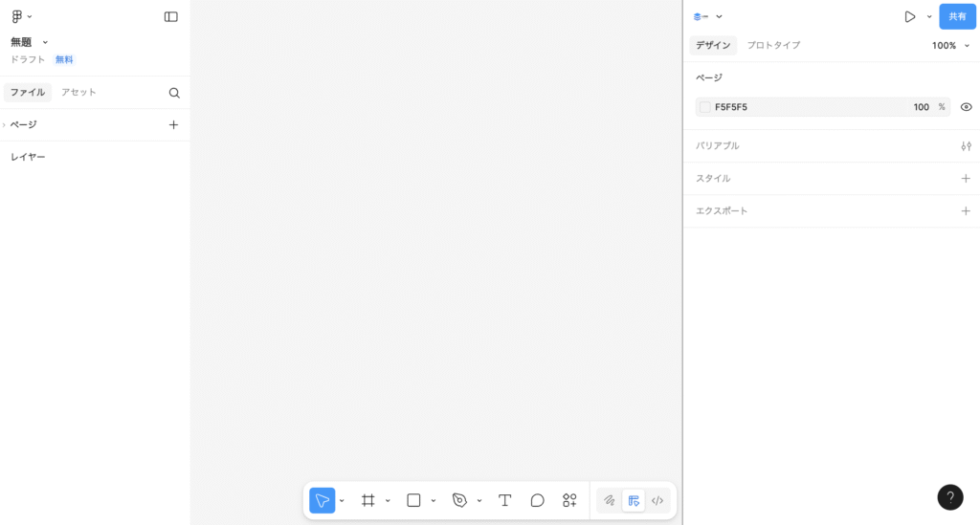Screen dimensions: 980x525
Task: Select the Move tool
Action: pyautogui.click(x=322, y=501)
